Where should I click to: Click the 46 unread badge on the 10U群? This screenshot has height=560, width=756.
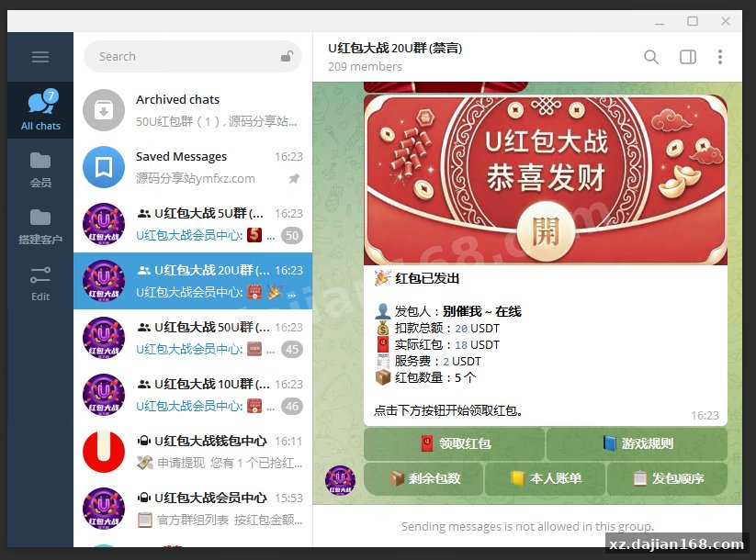coord(292,406)
